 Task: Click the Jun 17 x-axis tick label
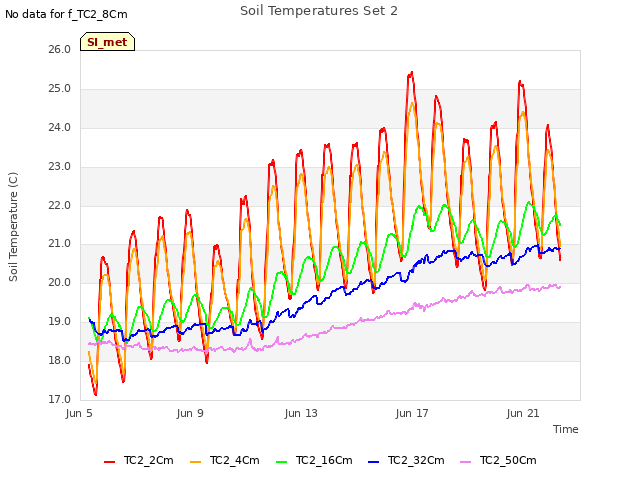[x=412, y=413]
